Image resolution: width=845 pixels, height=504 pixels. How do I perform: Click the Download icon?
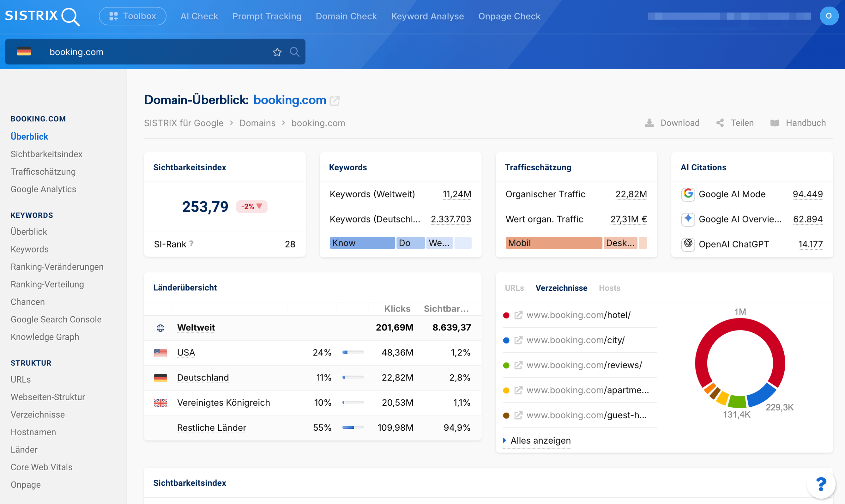point(649,123)
